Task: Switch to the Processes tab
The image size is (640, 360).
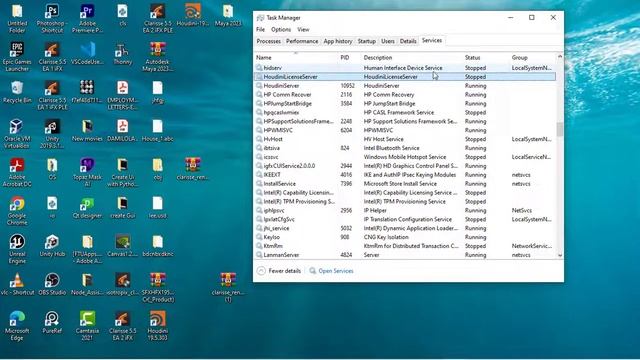Action: [x=269, y=41]
